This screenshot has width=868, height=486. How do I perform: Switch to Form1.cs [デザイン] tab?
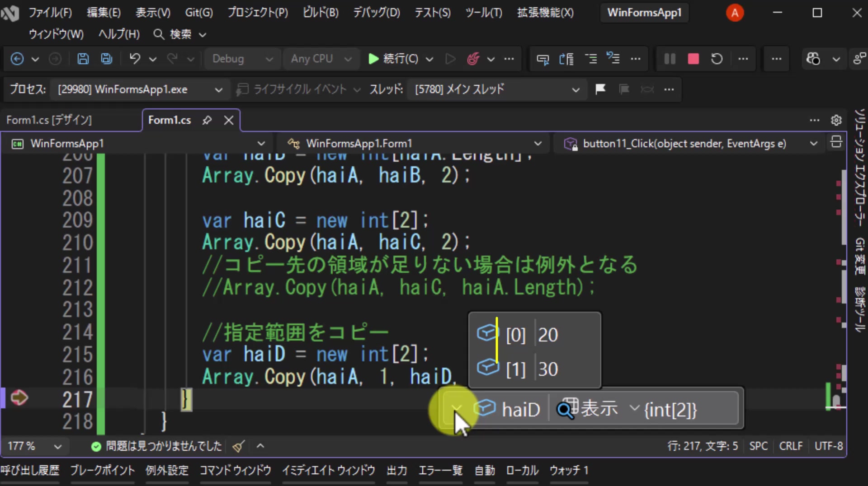49,120
